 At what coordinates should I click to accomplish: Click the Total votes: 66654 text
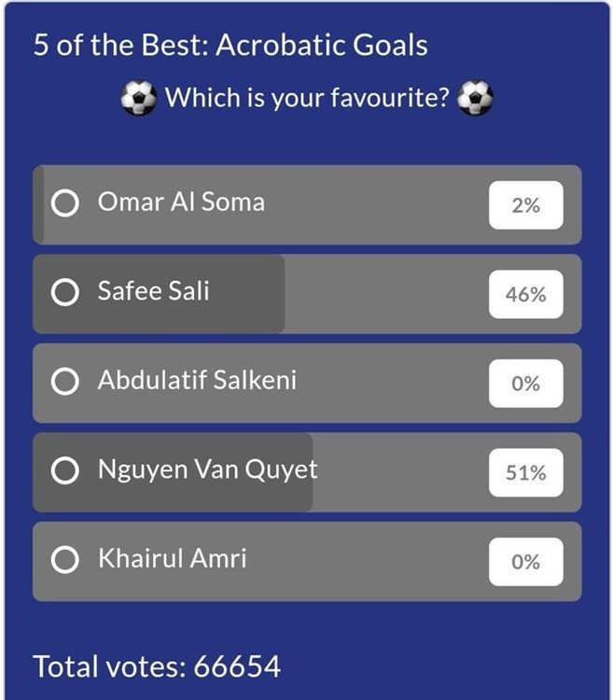157,666
